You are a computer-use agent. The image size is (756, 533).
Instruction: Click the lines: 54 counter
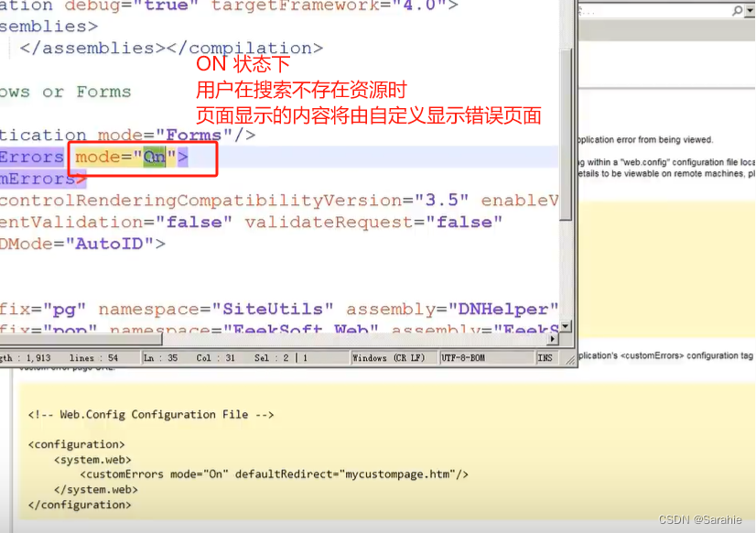coord(92,357)
